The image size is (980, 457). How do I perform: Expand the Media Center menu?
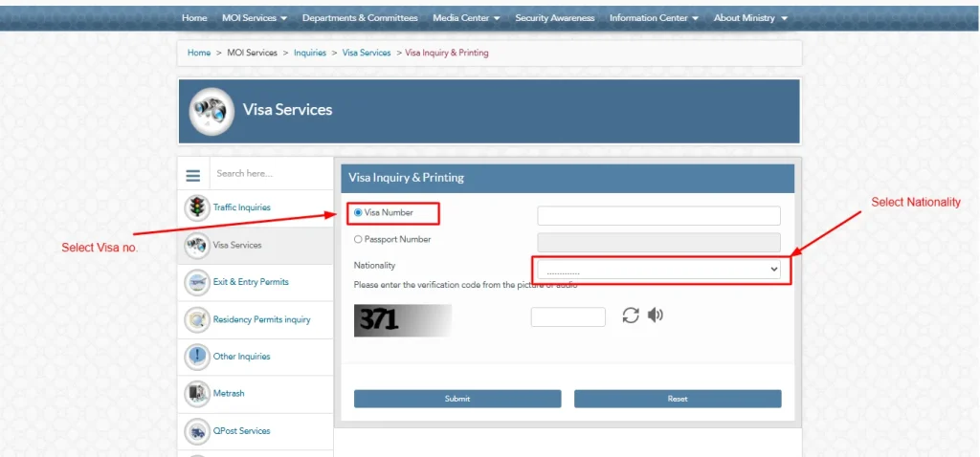[466, 18]
